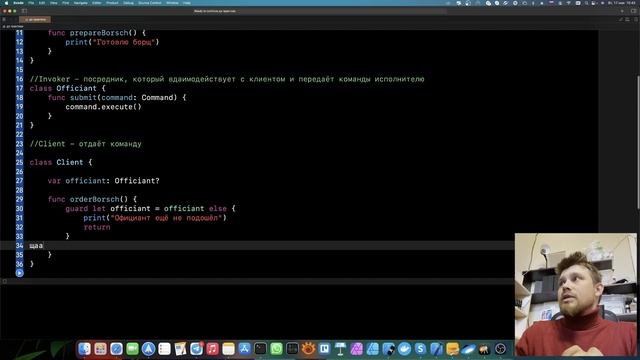Click the webcam video overlay thumbnail
The height and width of the screenshot is (360, 640).
tap(576, 294)
